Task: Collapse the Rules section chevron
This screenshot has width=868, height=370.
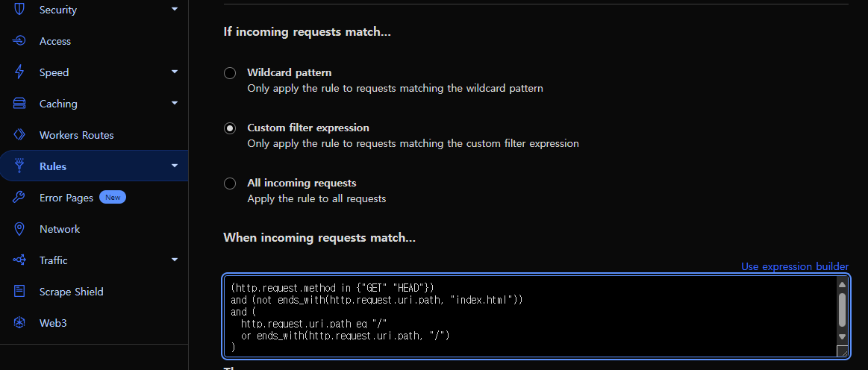Action: click(x=175, y=166)
